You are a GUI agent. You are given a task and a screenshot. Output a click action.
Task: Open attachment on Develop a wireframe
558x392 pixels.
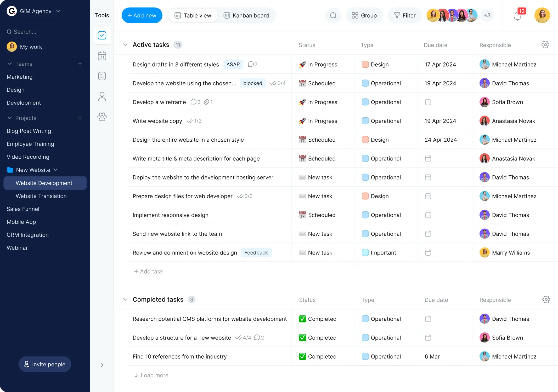pyautogui.click(x=208, y=102)
